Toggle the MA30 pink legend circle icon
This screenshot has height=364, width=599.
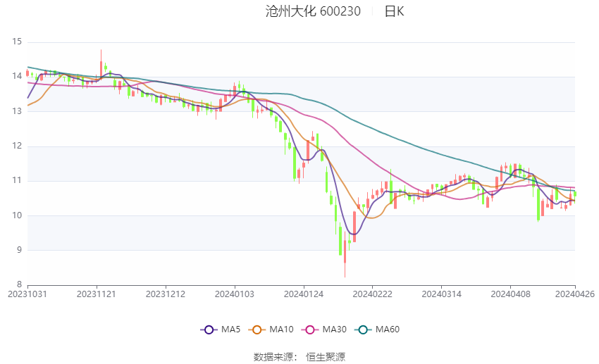310,330
